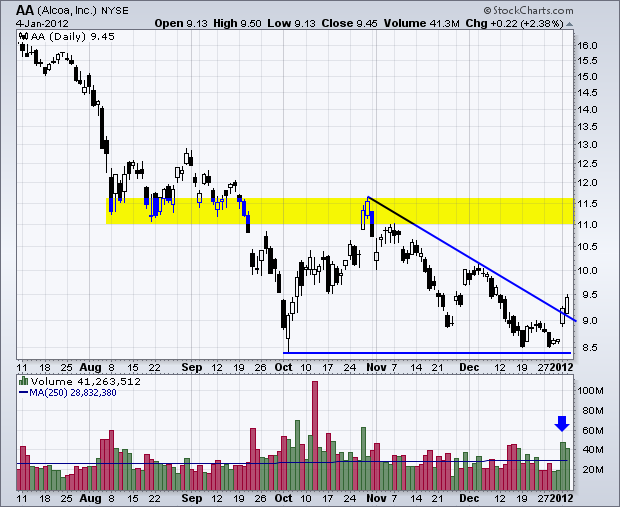Click the Close 9.45 value
Viewport: 620px width, 507px height.
coord(349,23)
